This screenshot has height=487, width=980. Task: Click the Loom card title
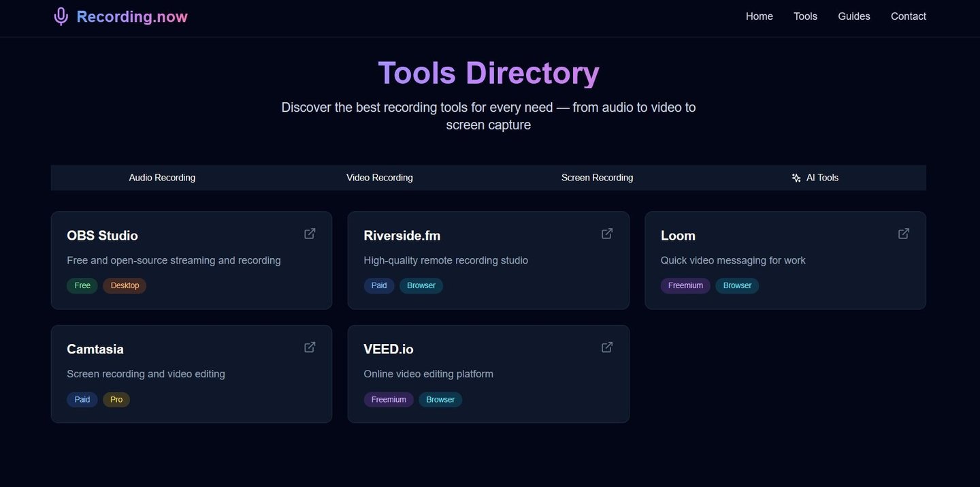tap(678, 236)
